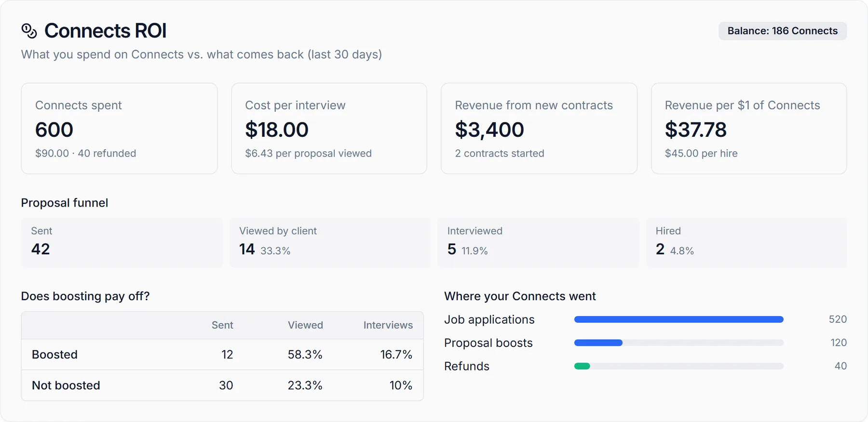Click the 600 connects spent value
Image resolution: width=868 pixels, height=422 pixels.
coord(54,130)
